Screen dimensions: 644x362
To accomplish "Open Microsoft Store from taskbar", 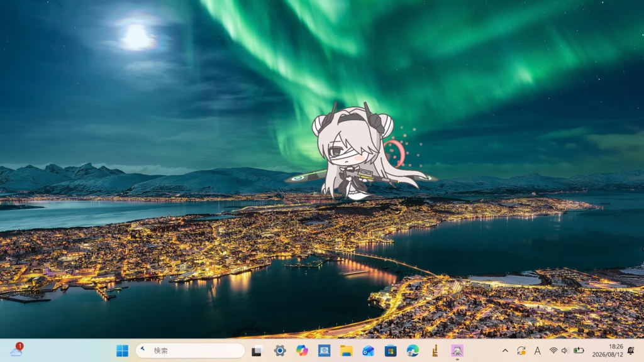I will pyautogui.click(x=391, y=351).
